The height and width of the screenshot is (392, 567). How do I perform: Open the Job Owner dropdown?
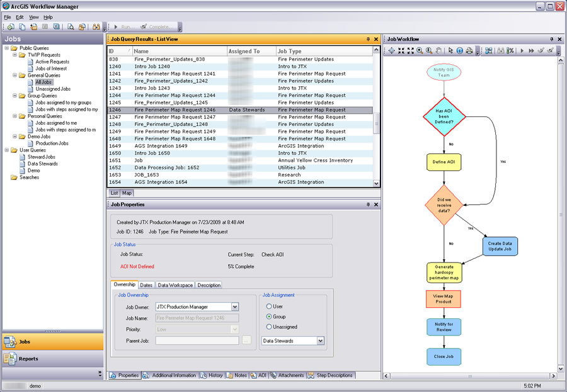pos(235,306)
